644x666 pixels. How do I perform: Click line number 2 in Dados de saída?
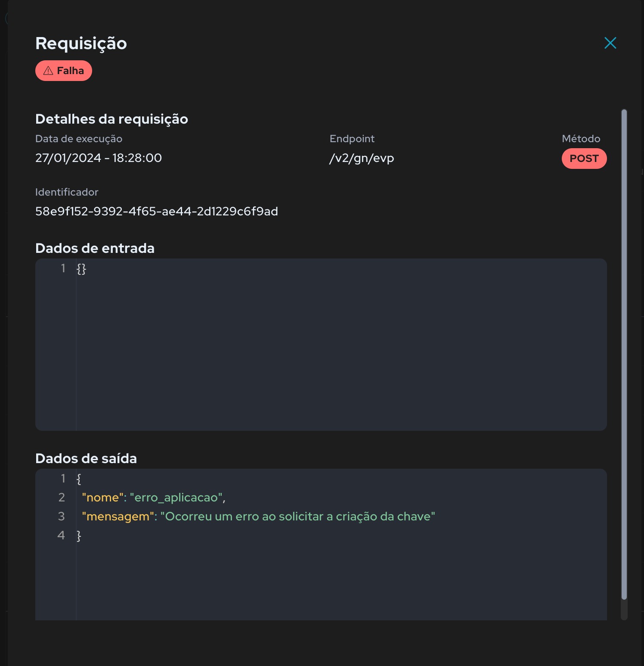pyautogui.click(x=62, y=498)
